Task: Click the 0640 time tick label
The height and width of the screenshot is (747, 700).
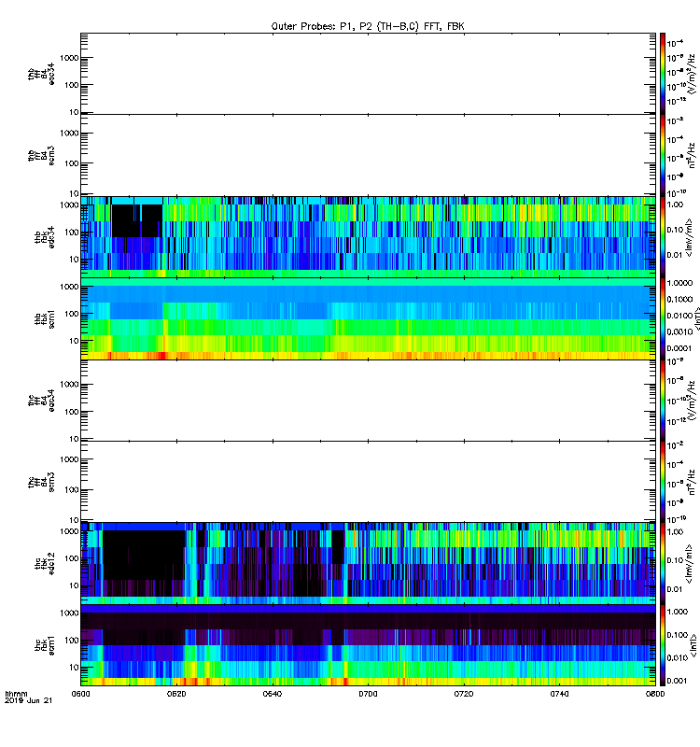Action: pyautogui.click(x=272, y=694)
